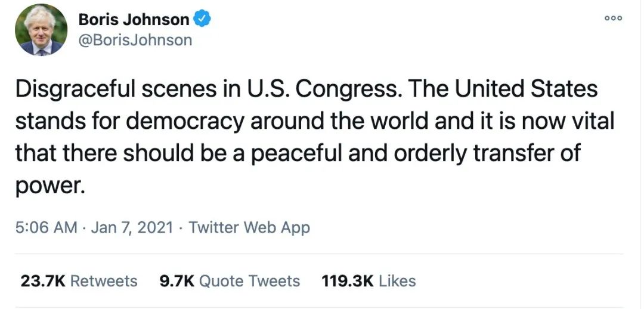Click the Quote Tweets label
The height and width of the screenshot is (309, 644).
pos(249,281)
